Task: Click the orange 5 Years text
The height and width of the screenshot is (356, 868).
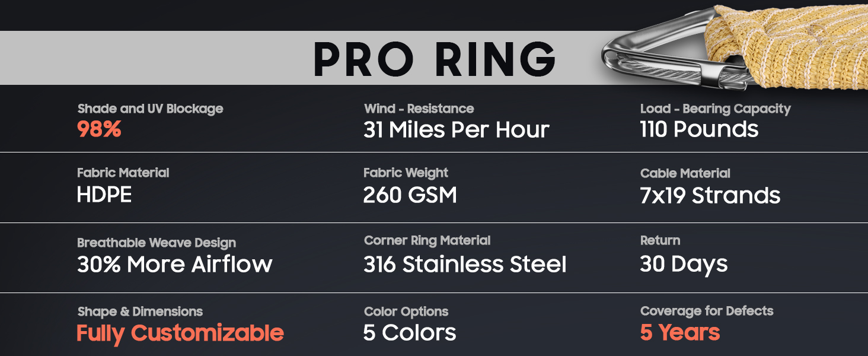Action: pos(679,333)
